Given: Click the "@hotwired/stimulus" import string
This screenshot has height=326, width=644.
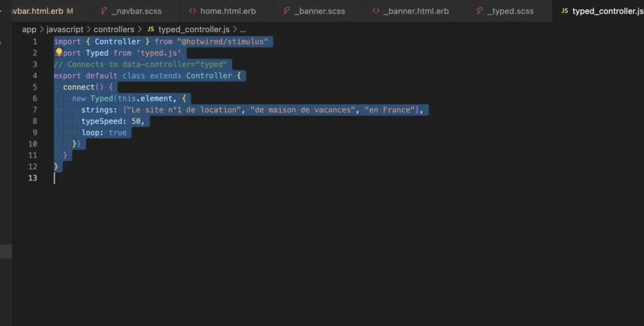Looking at the screenshot, I should [x=223, y=41].
